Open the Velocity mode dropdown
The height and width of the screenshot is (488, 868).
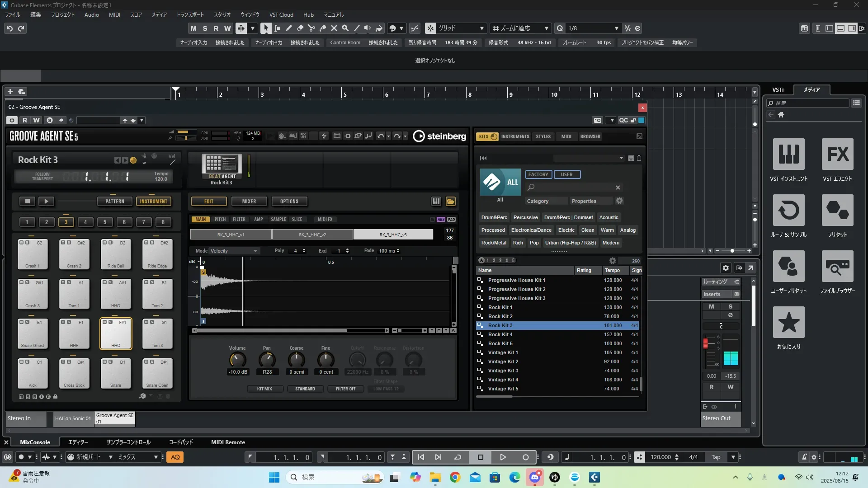pos(234,251)
